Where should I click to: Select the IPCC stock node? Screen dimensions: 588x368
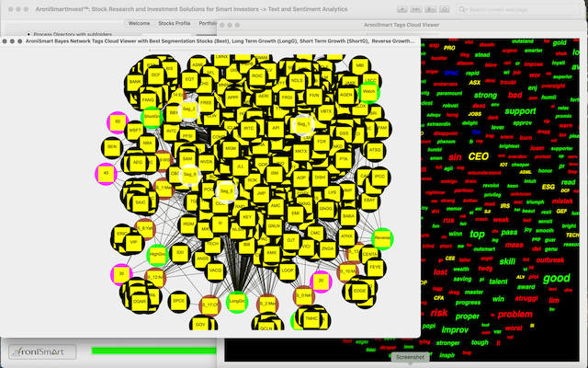pyautogui.click(x=379, y=177)
